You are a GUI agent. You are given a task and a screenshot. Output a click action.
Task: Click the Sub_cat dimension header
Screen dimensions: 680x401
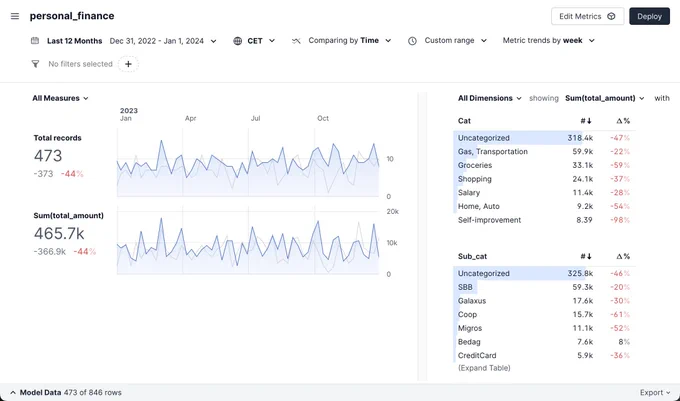click(472, 257)
